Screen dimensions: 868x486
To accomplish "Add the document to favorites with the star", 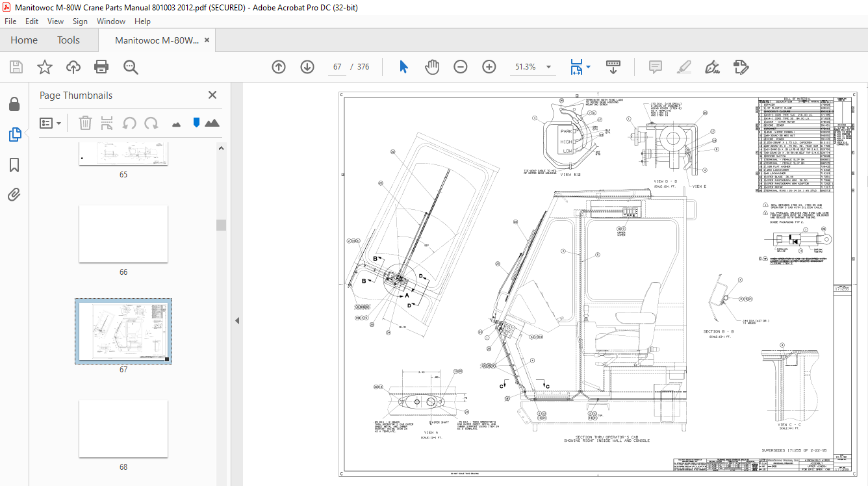I will [45, 67].
